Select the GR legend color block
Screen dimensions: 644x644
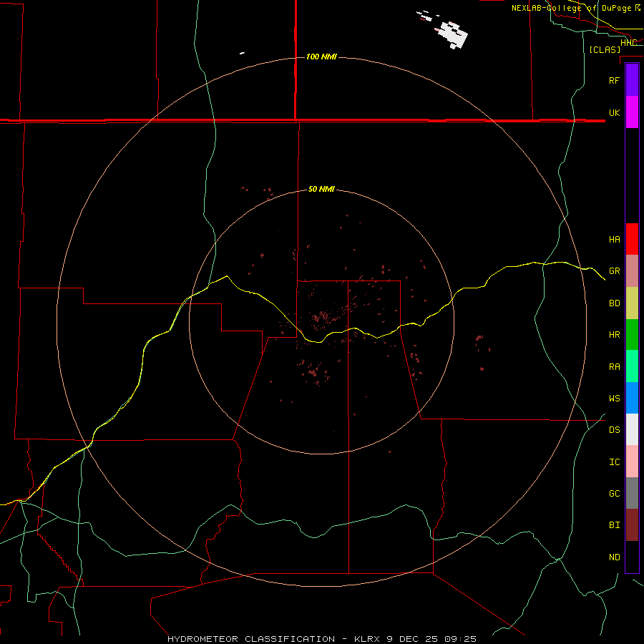click(632, 271)
